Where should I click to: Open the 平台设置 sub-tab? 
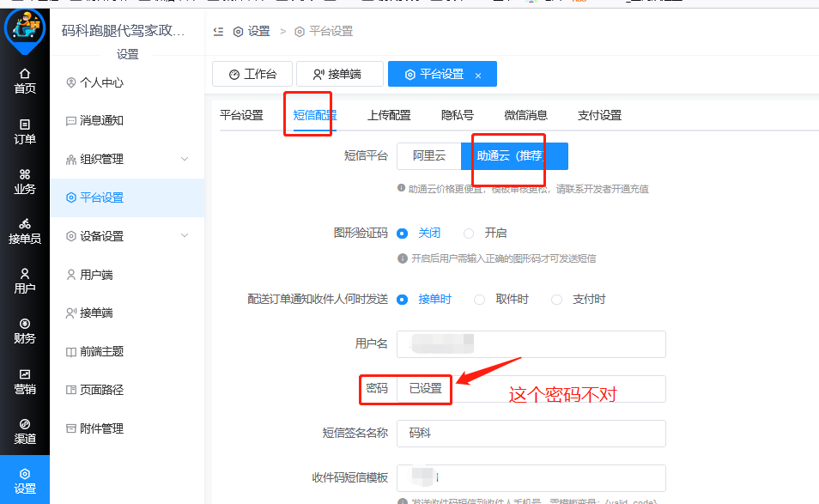click(x=241, y=115)
